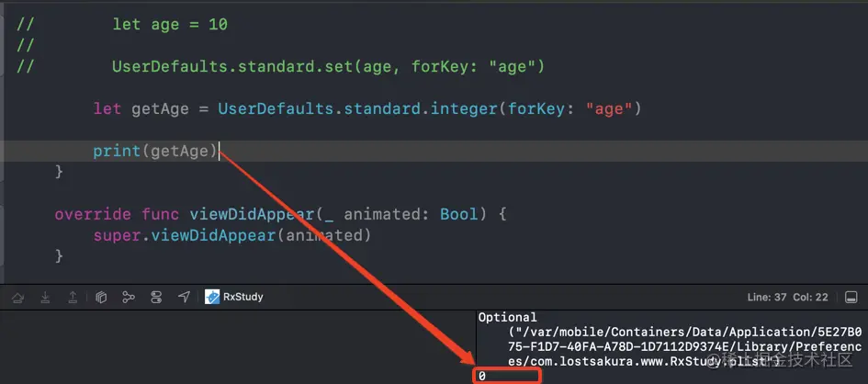Click the override keyword
This screenshot has height=384, width=868.
tap(93, 215)
